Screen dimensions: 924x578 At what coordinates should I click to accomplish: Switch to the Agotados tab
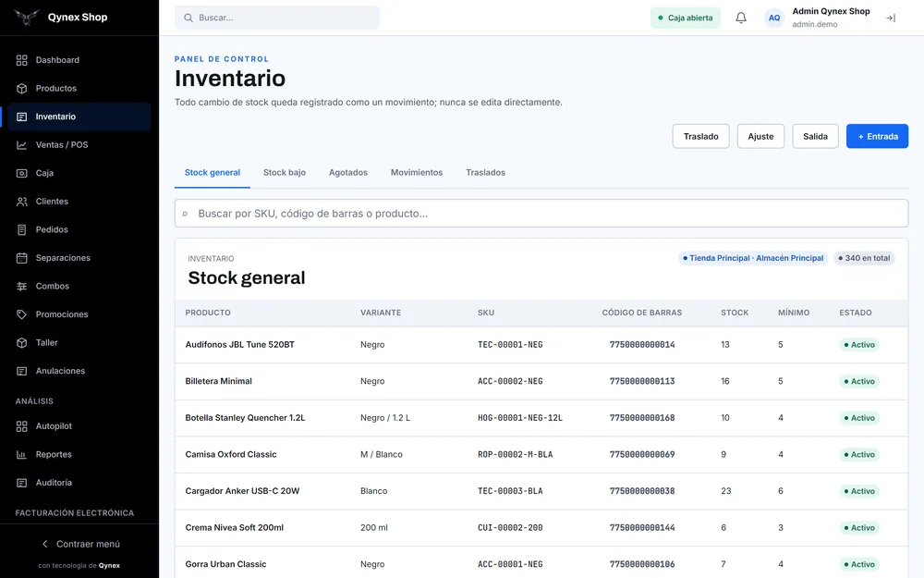(348, 172)
